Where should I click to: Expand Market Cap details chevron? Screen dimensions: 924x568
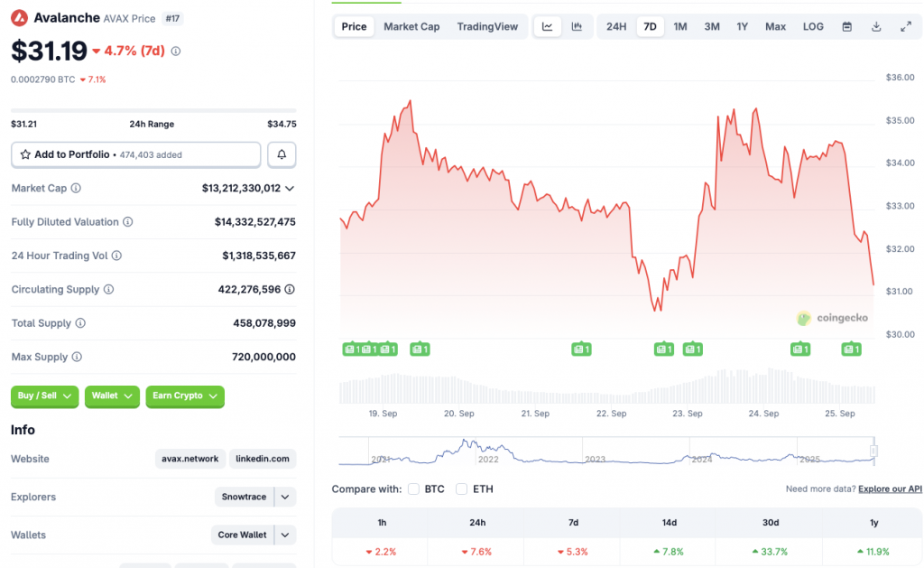click(x=290, y=189)
